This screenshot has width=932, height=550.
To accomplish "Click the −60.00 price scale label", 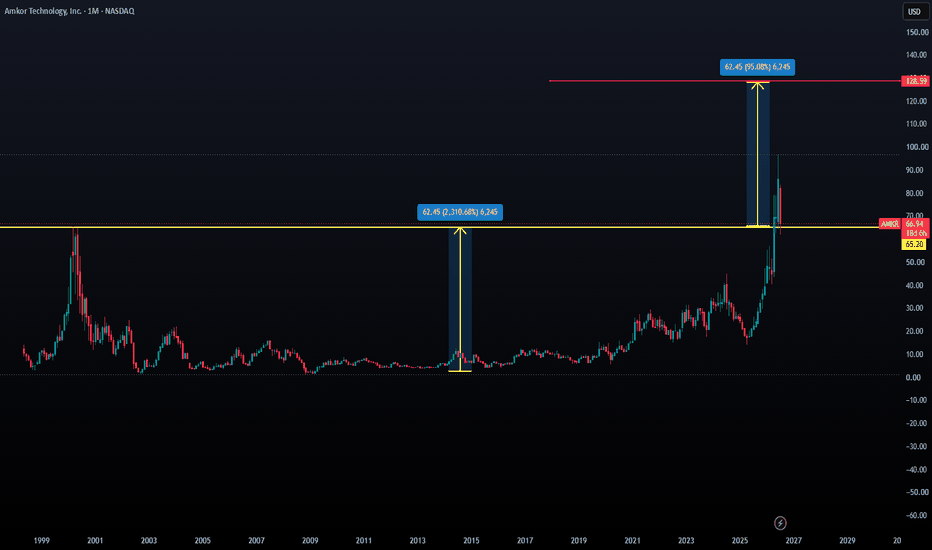I will click(x=916, y=516).
